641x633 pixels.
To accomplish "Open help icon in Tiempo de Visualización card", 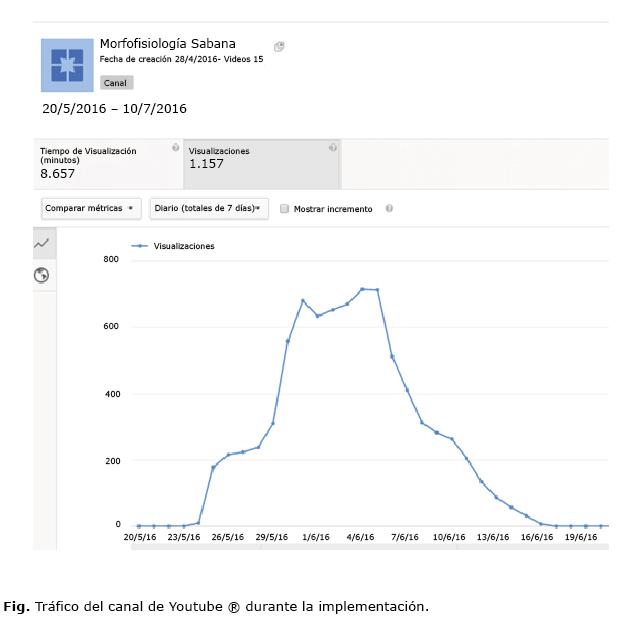I will 175,148.
